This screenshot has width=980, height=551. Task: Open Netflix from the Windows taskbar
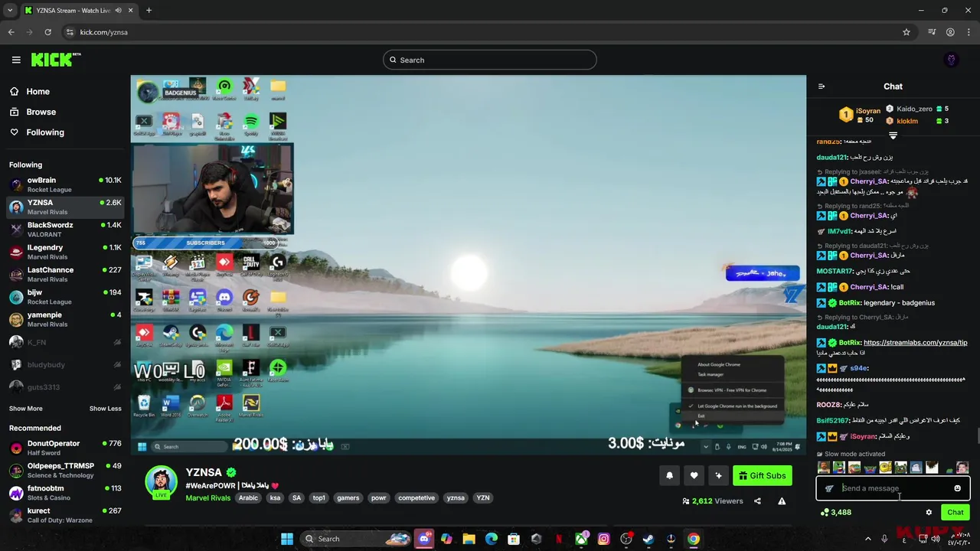point(559,539)
